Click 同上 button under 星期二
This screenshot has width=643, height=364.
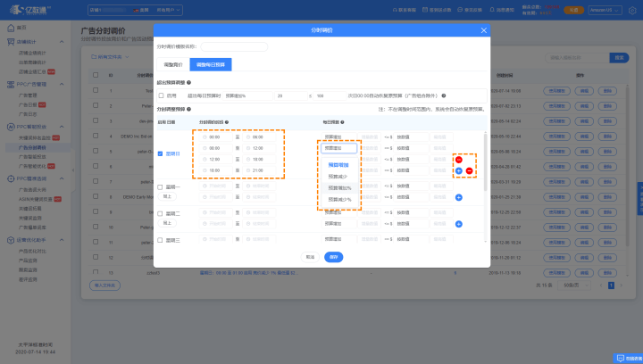tap(167, 223)
